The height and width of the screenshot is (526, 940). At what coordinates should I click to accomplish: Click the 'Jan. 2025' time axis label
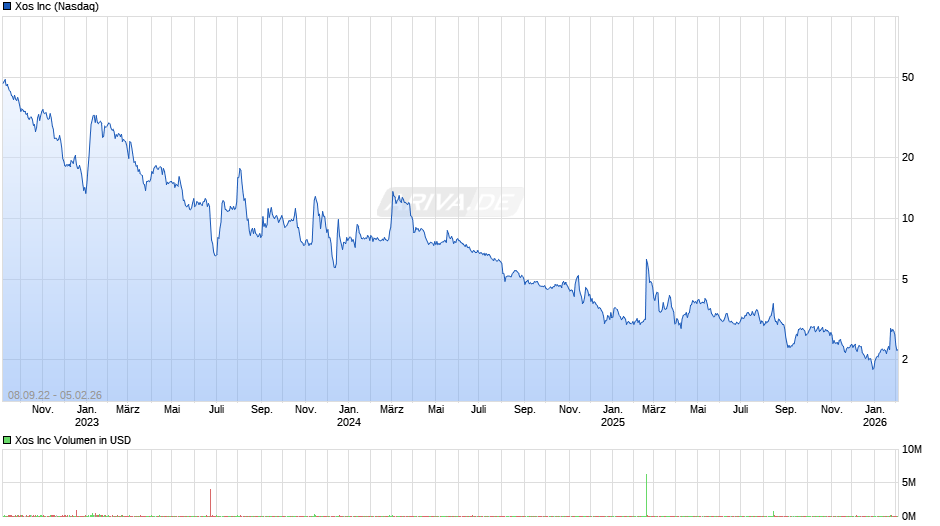pos(612,416)
